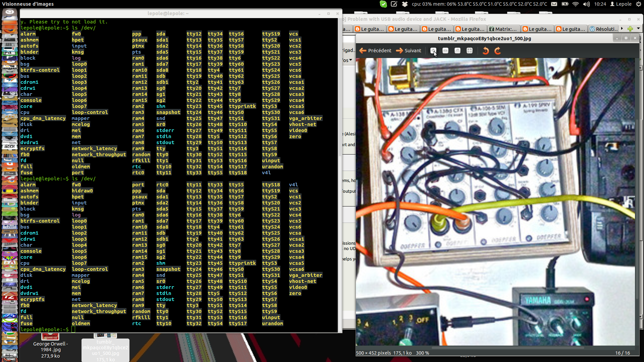This screenshot has height=362, width=644.
Task: Rotate image counterclockwise
Action: point(485,51)
